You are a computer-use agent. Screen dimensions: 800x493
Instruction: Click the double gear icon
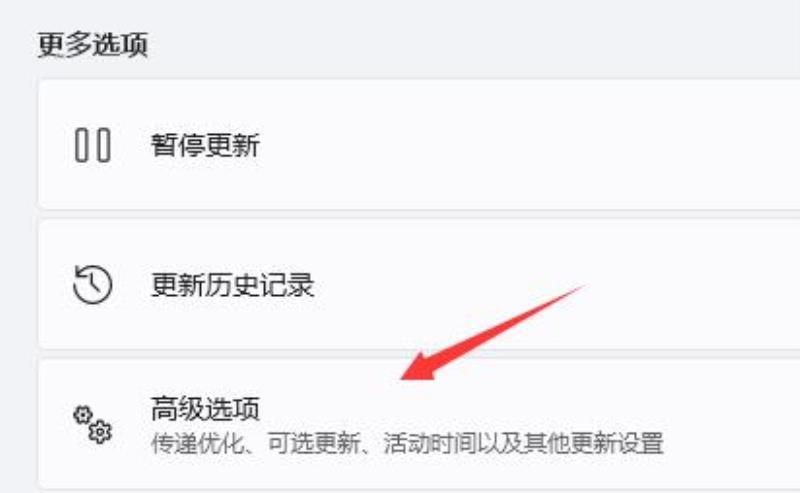point(92,424)
